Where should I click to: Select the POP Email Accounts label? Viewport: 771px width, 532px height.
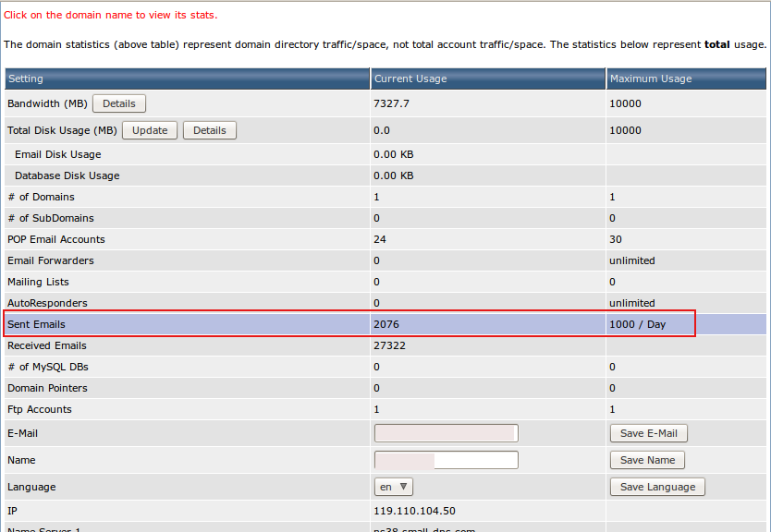56,239
